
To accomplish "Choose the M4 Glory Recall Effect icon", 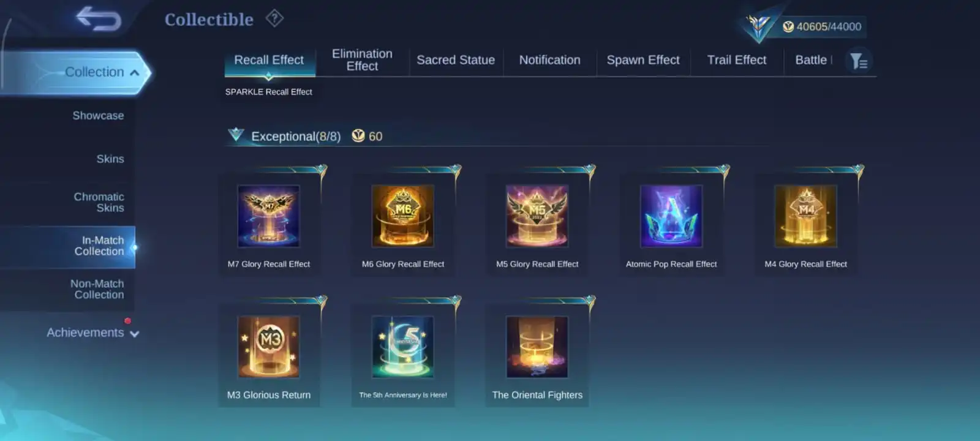I will (805, 216).
